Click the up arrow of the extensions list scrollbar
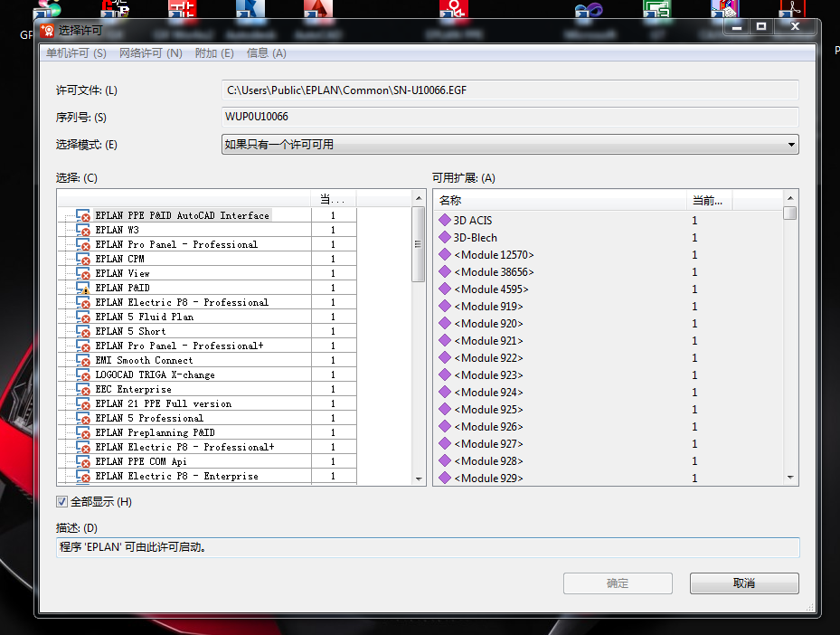Viewport: 840px width, 635px height. click(x=790, y=198)
